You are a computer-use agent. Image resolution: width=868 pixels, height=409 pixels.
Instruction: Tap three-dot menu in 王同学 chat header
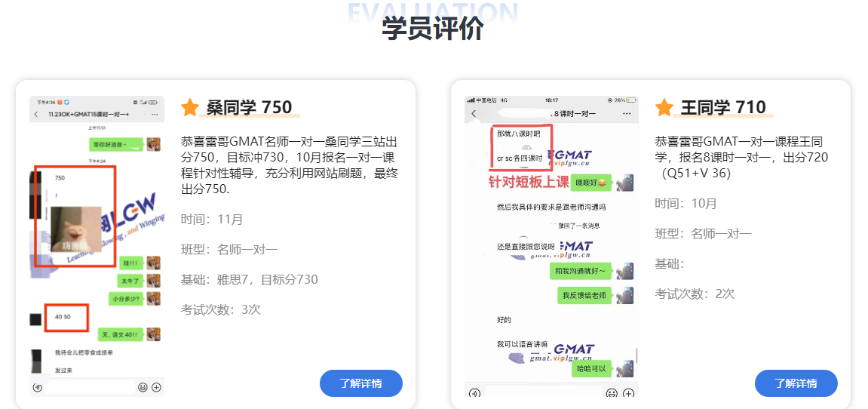tap(627, 113)
